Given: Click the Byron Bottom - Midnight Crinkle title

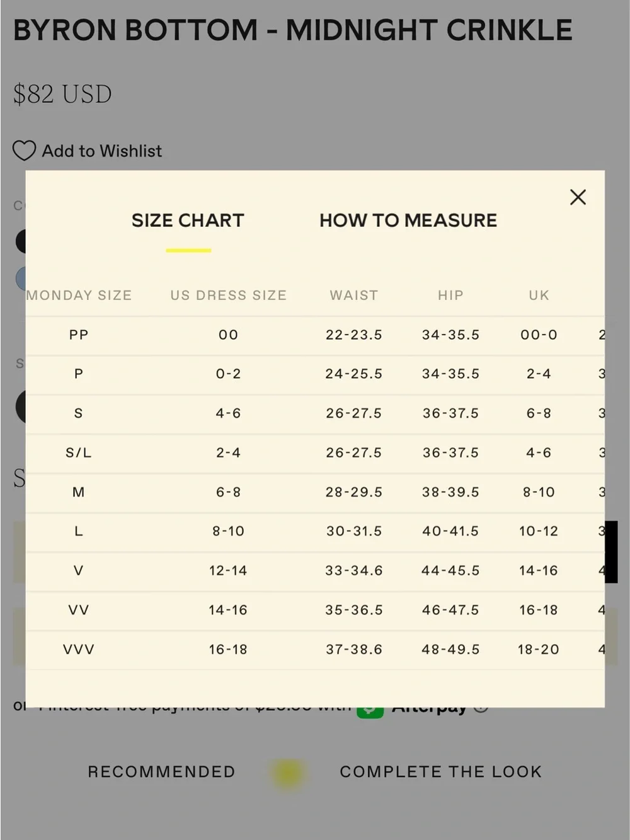Looking at the screenshot, I should click(293, 30).
